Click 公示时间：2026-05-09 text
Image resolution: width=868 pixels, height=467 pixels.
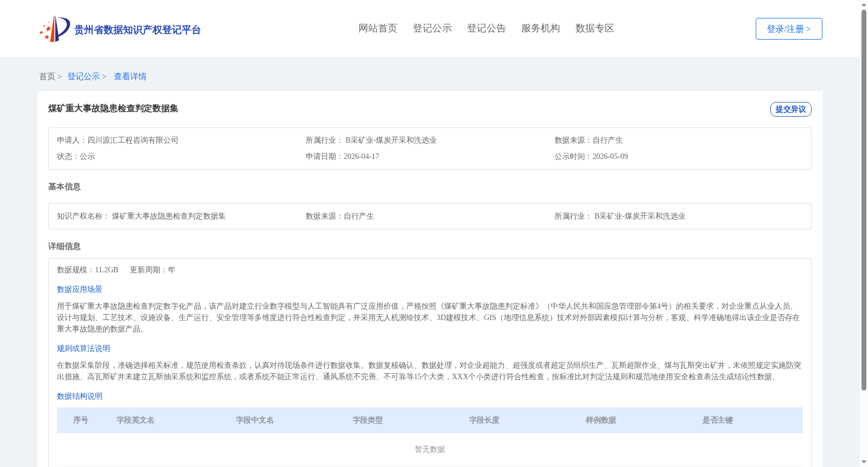(x=591, y=156)
